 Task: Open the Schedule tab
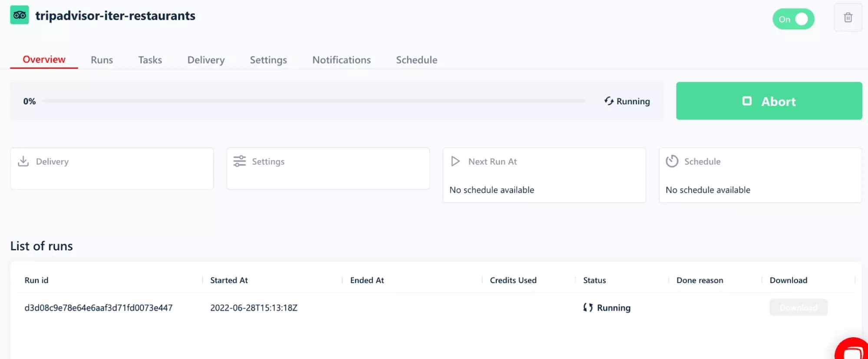click(416, 60)
